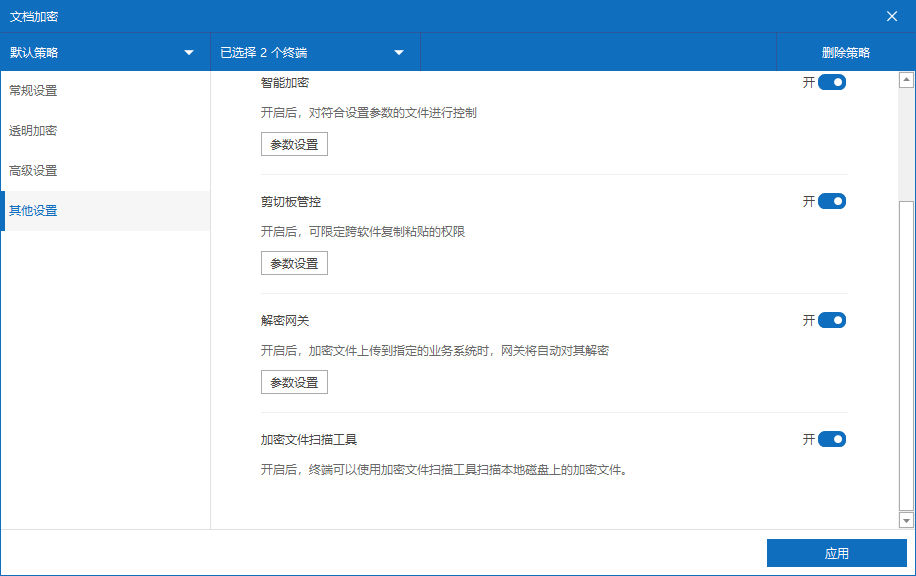Click the 解密网关 heading text

tap(285, 321)
